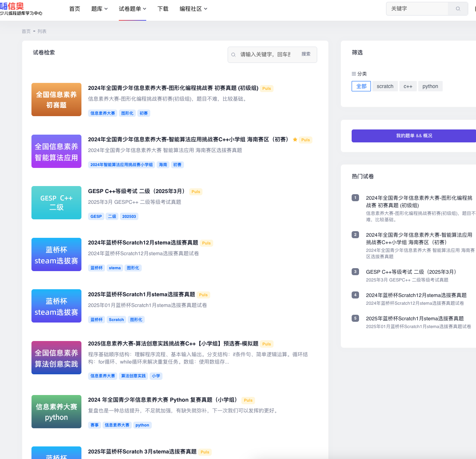Click 算法创意实践 tag
Screen dimensions: 476x459
133,376
